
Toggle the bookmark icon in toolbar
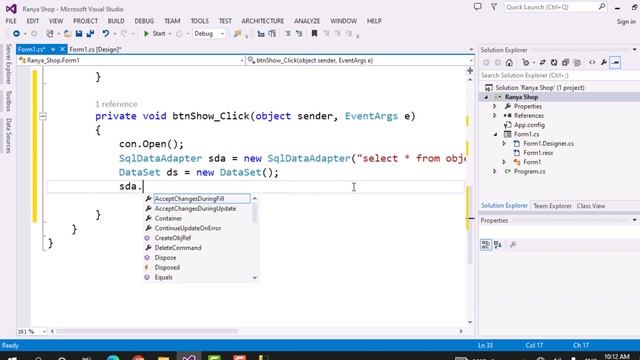pyautogui.click(x=314, y=34)
